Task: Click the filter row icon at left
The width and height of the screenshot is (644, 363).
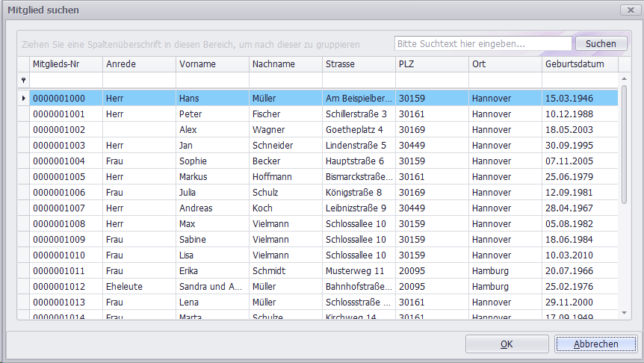Action: 23,80
